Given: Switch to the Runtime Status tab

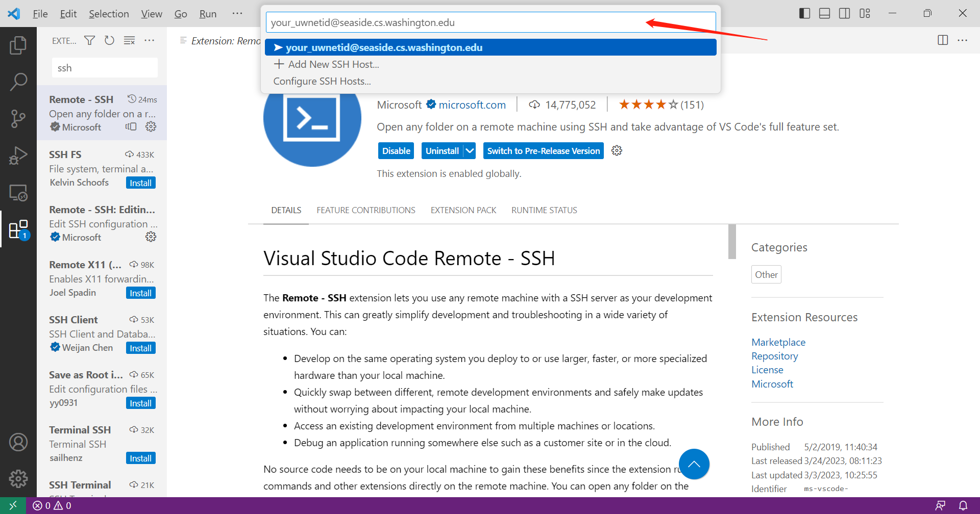Looking at the screenshot, I should [544, 210].
